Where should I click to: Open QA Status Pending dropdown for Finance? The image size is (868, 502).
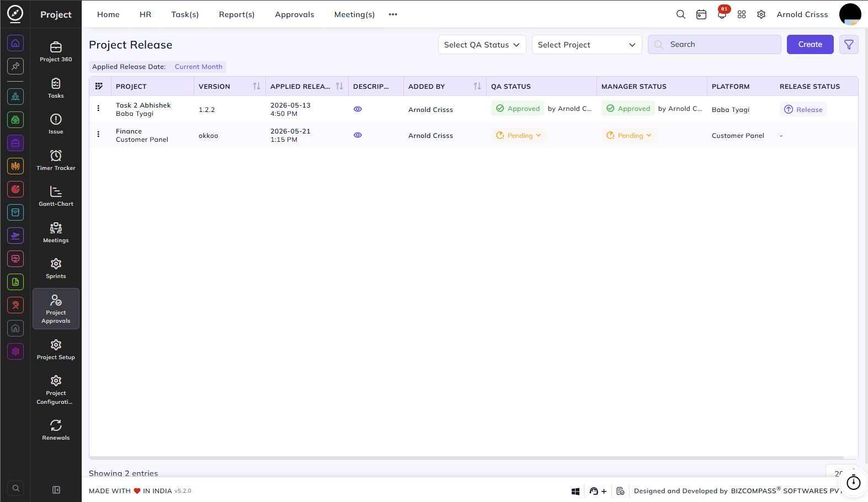click(x=519, y=136)
